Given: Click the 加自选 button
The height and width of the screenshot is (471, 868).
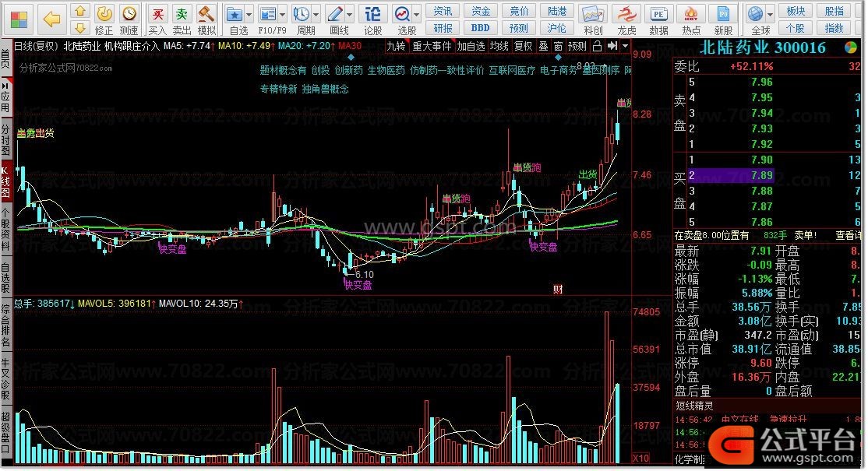Looking at the screenshot, I should (x=471, y=47).
